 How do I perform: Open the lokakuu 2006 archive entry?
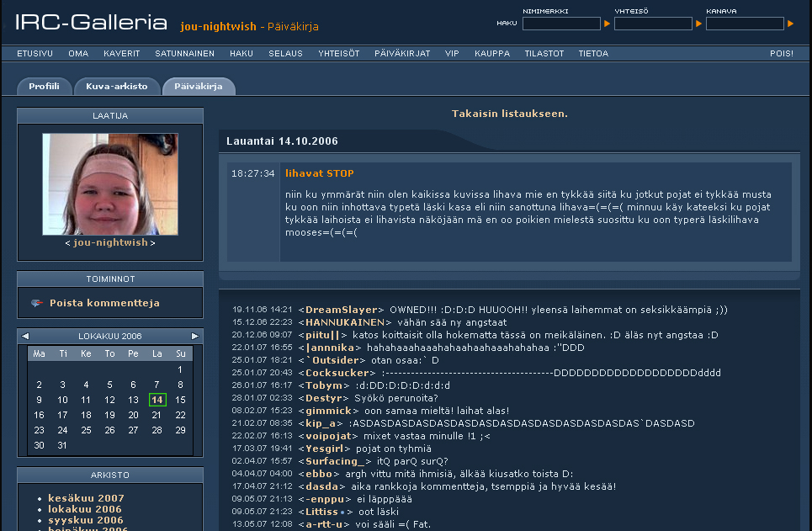point(84,509)
